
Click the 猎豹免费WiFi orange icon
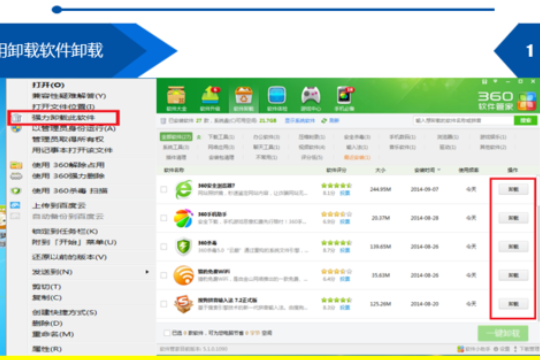(x=183, y=275)
